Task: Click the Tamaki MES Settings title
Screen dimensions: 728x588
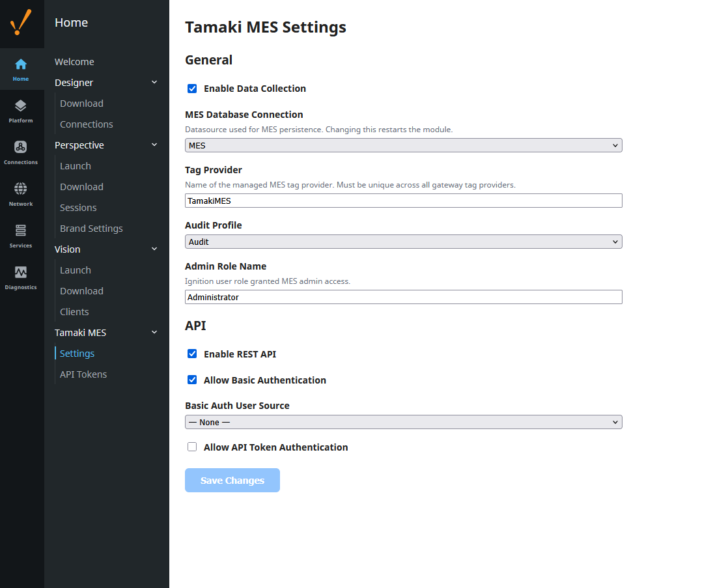Action: (266, 27)
